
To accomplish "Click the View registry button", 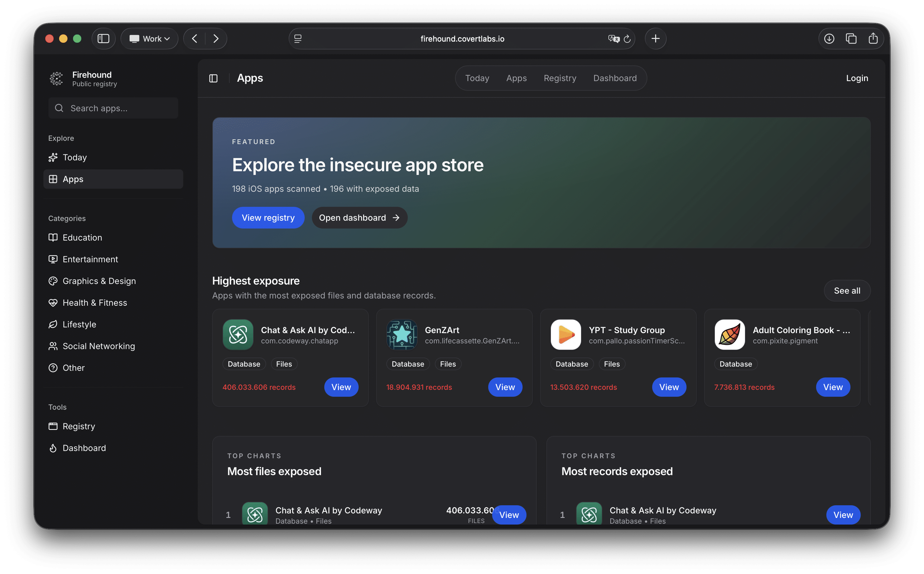I will point(268,218).
